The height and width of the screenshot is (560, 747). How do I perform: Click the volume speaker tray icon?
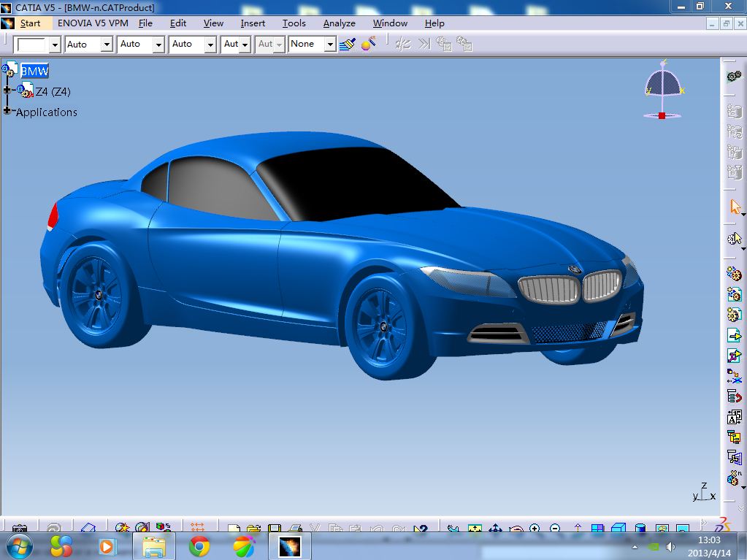(x=671, y=547)
